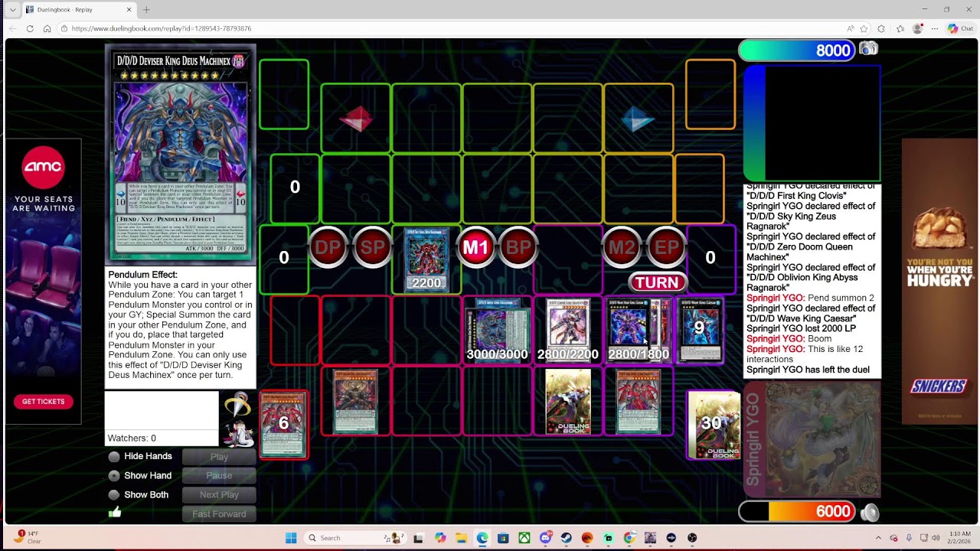Open Steam from the taskbar
This screenshot has width=980, height=551.
566,538
